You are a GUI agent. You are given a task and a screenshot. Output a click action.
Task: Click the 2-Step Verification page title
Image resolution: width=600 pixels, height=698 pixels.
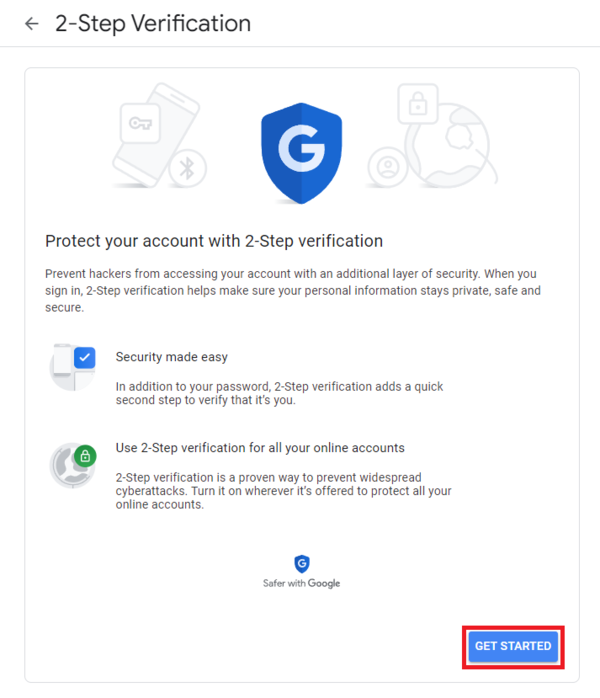point(153,23)
